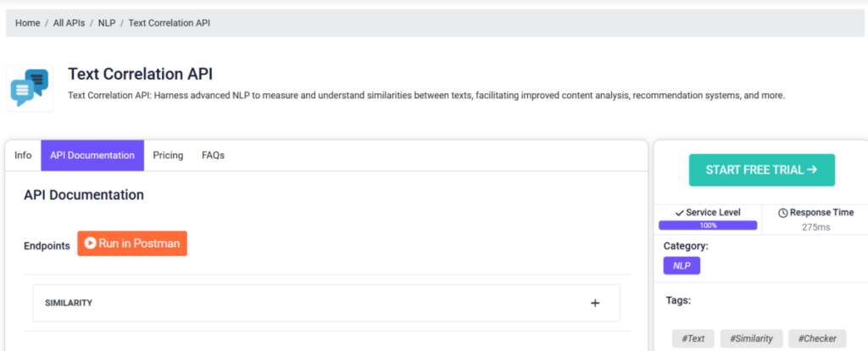Click the plus icon on SIMILARITY row

coord(595,303)
